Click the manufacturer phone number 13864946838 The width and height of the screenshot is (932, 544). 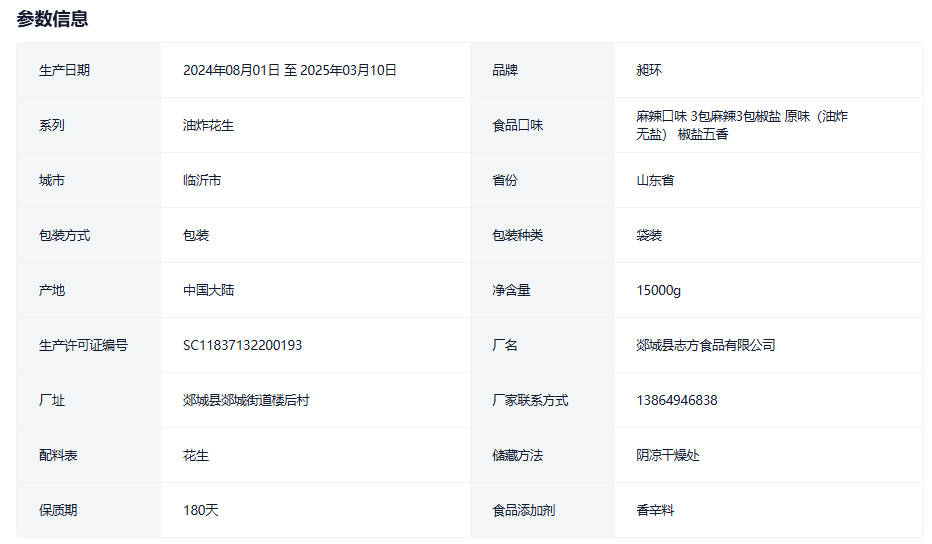click(676, 400)
